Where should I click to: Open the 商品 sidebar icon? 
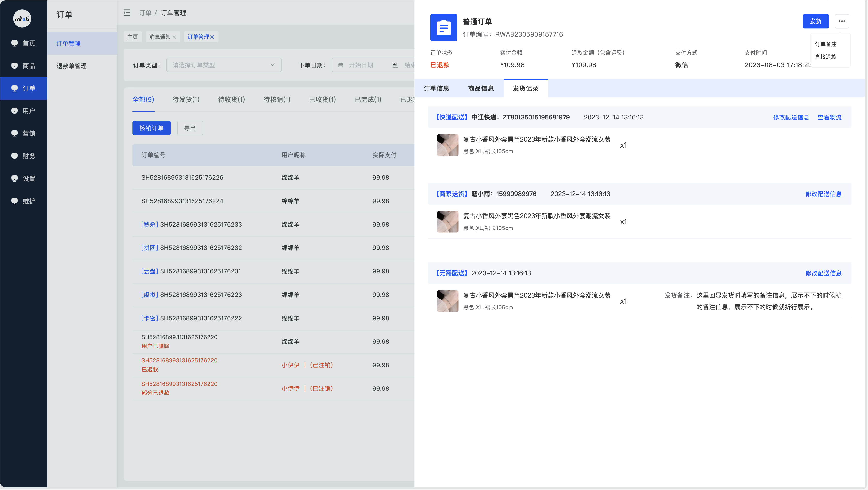coord(15,66)
